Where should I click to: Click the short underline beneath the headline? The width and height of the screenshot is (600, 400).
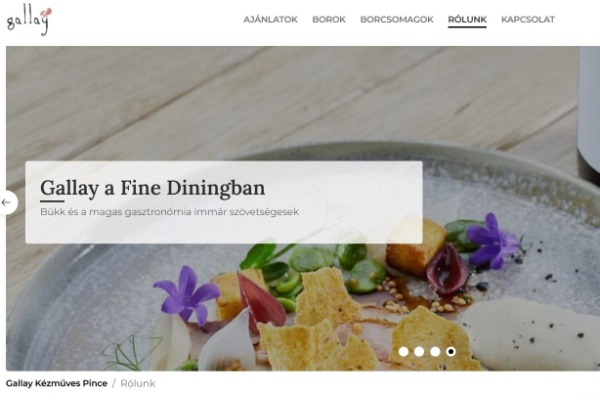click(52, 201)
